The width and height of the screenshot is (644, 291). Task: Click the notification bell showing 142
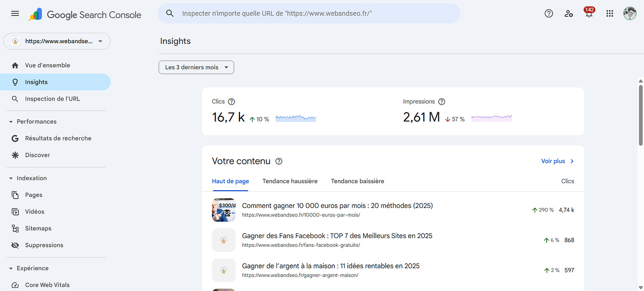click(x=589, y=14)
